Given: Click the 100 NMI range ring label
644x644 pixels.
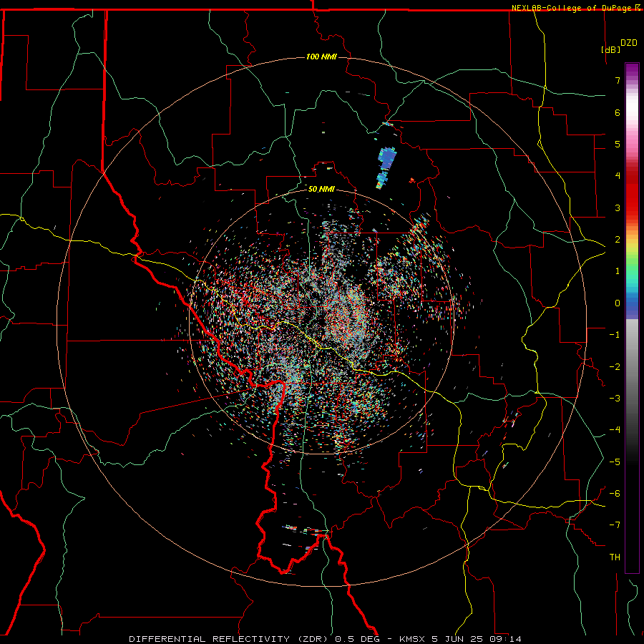Looking at the screenshot, I should tap(321, 57).
